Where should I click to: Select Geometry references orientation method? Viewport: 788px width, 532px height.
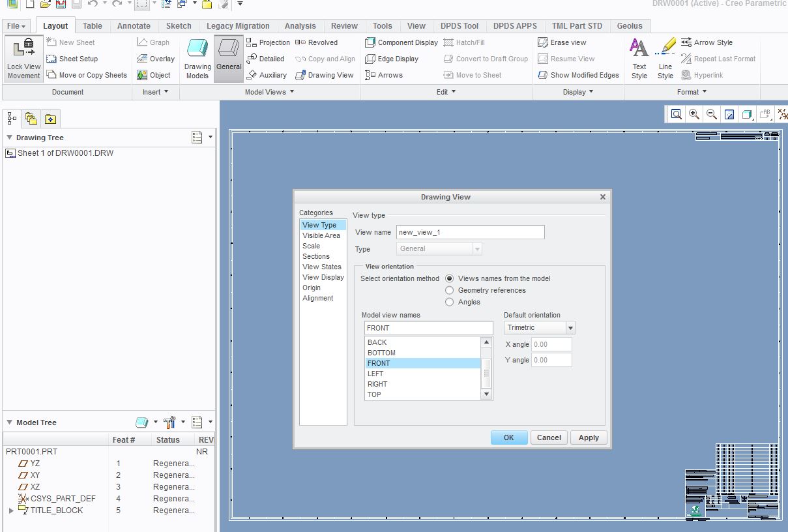coord(450,290)
